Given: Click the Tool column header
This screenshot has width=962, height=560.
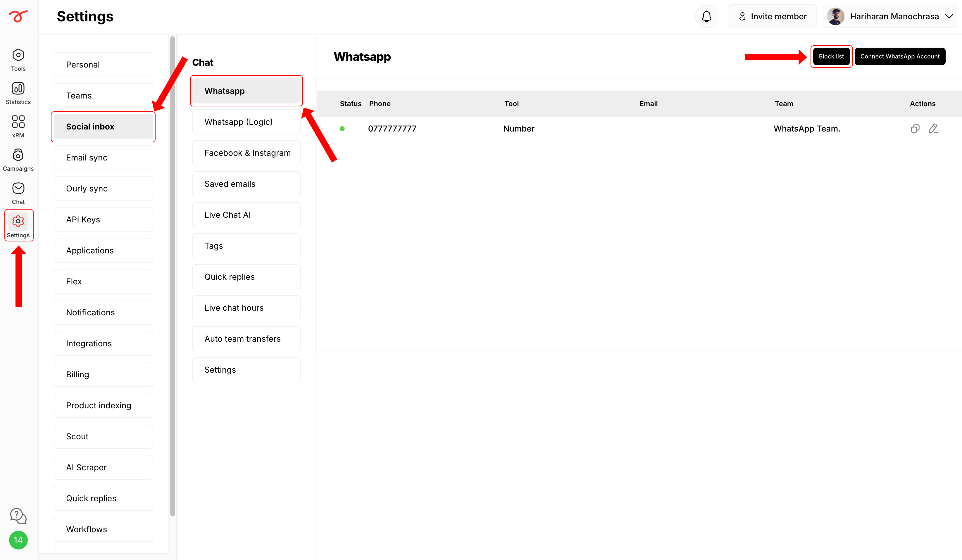Looking at the screenshot, I should (x=511, y=103).
